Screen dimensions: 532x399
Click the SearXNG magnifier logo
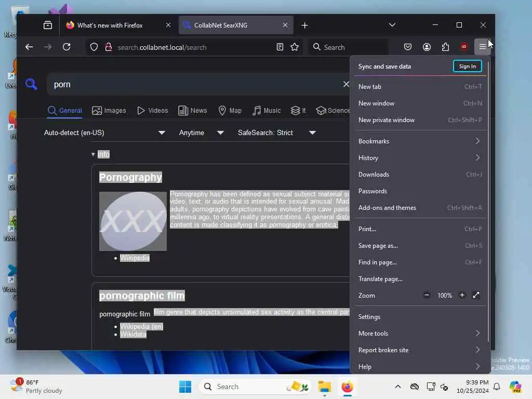(31, 84)
